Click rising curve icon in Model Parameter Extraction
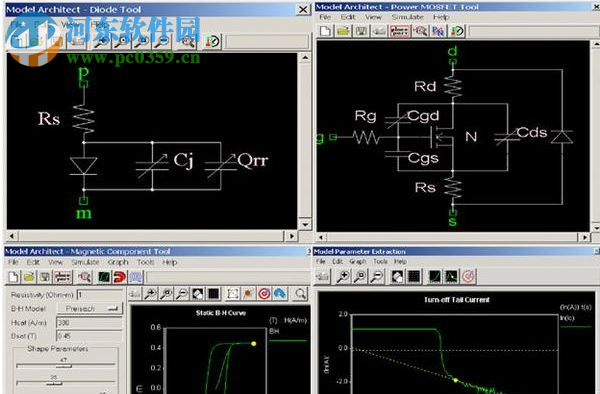The image size is (600, 394). (435, 276)
